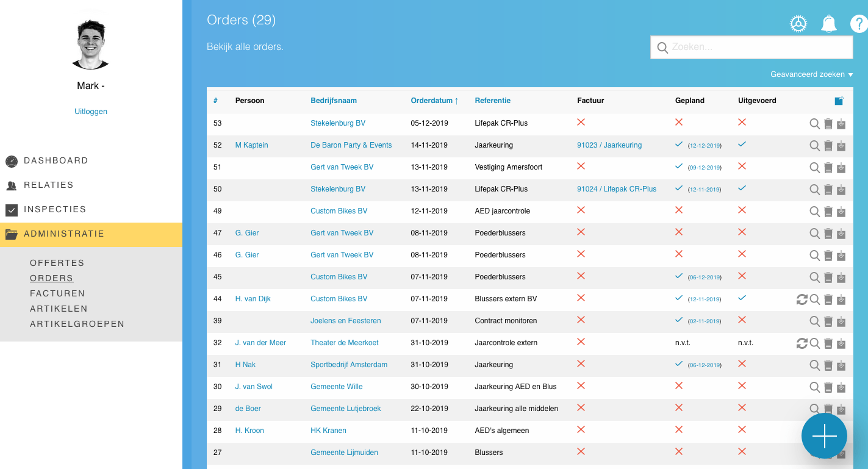
Task: Click the Zoeken search field
Action: click(x=756, y=47)
